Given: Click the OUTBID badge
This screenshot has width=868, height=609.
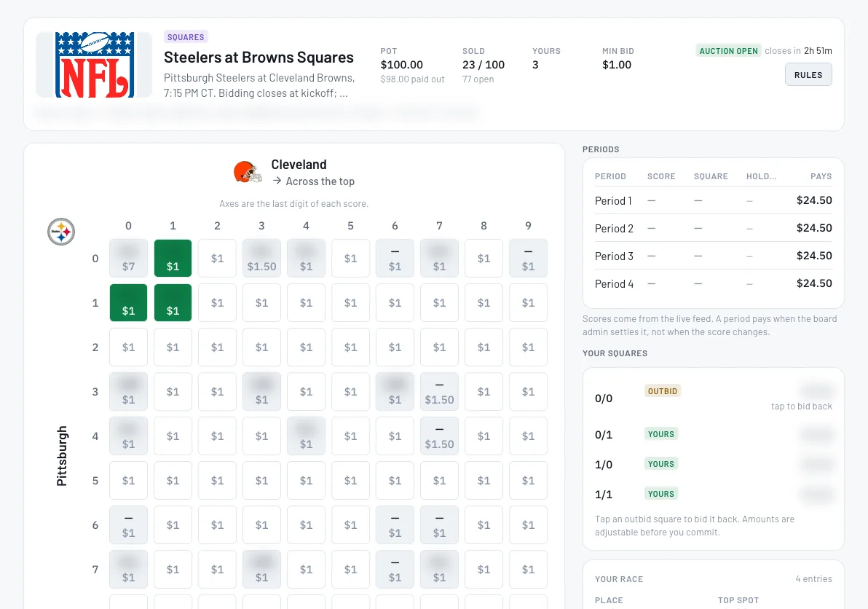Looking at the screenshot, I should pos(662,391).
